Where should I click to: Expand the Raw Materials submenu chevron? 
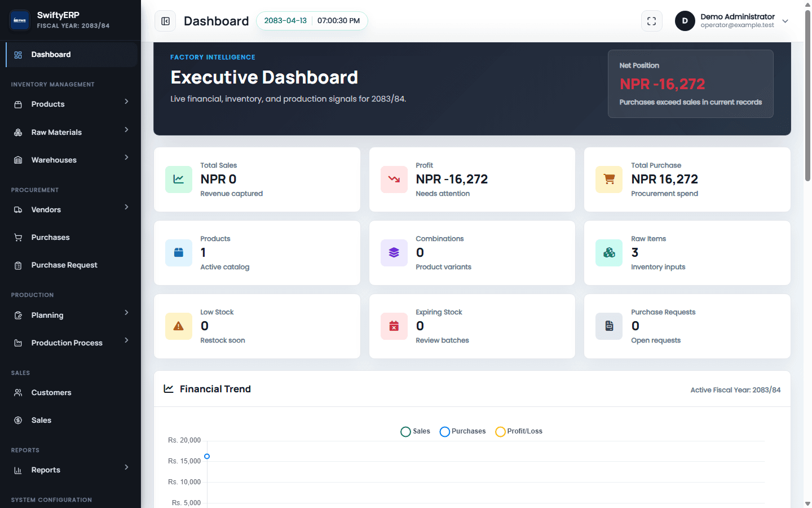126,130
